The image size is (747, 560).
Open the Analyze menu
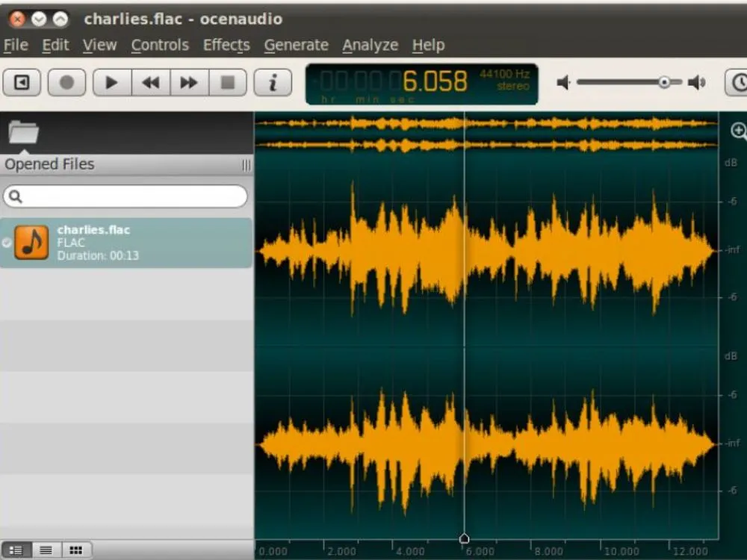[x=370, y=45]
